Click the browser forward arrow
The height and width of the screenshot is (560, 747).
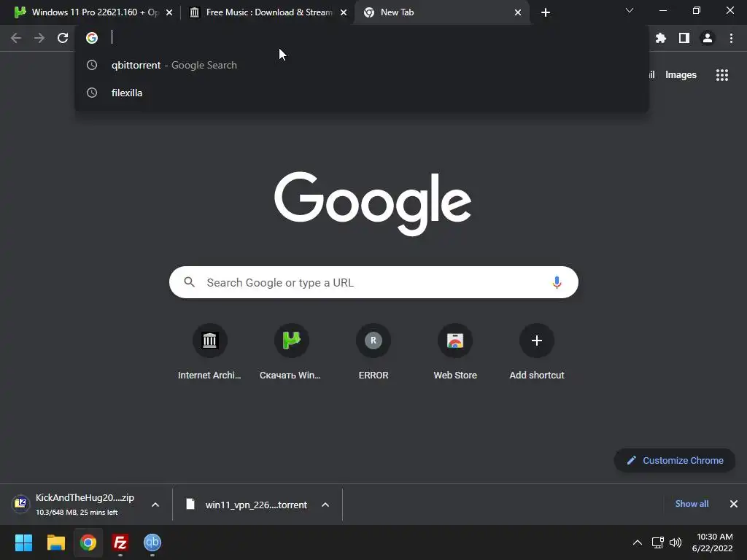[39, 38]
